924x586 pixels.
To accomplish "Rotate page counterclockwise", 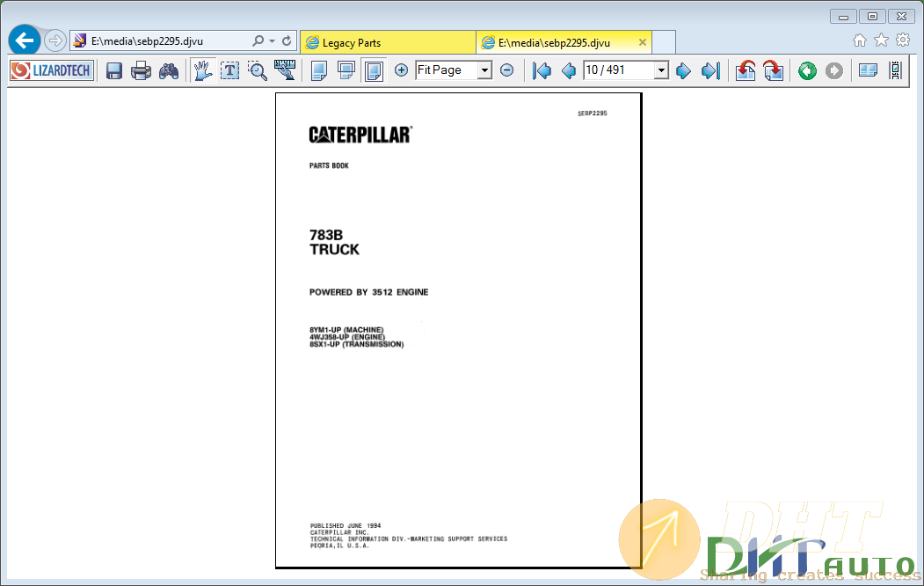I will [746, 71].
